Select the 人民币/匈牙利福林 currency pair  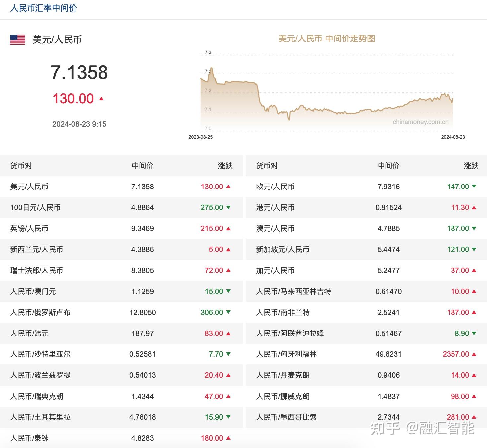pos(287,354)
